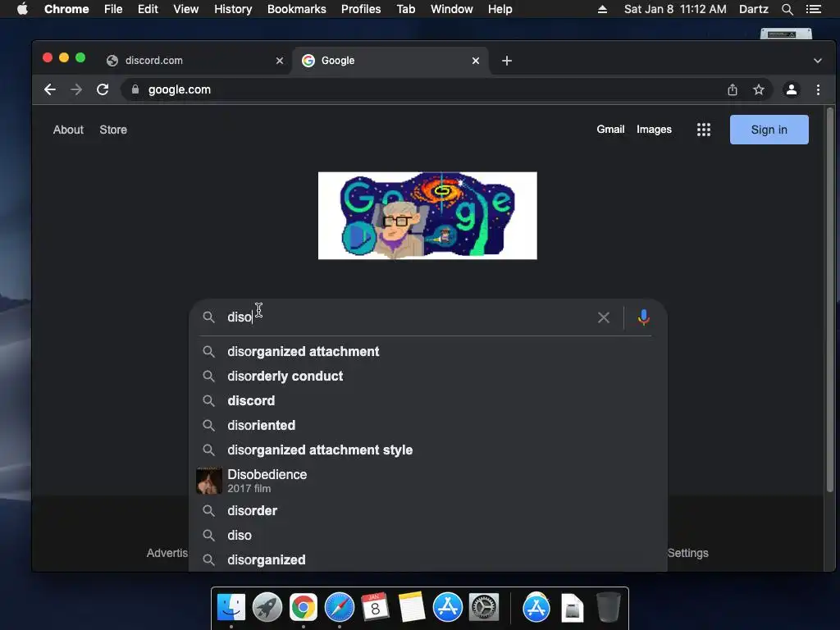Open Calendar from the Dock

[x=375, y=608]
